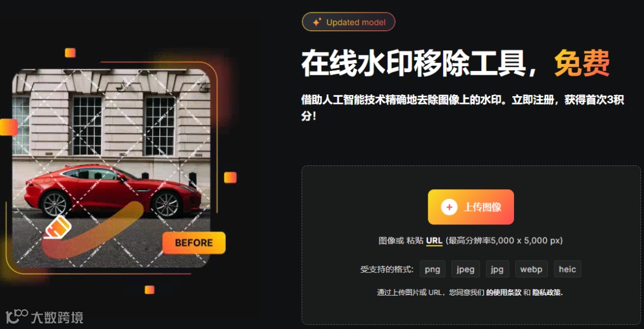The width and height of the screenshot is (644, 329).
Task: Click the orange square above the sample image
Action: tap(70, 53)
